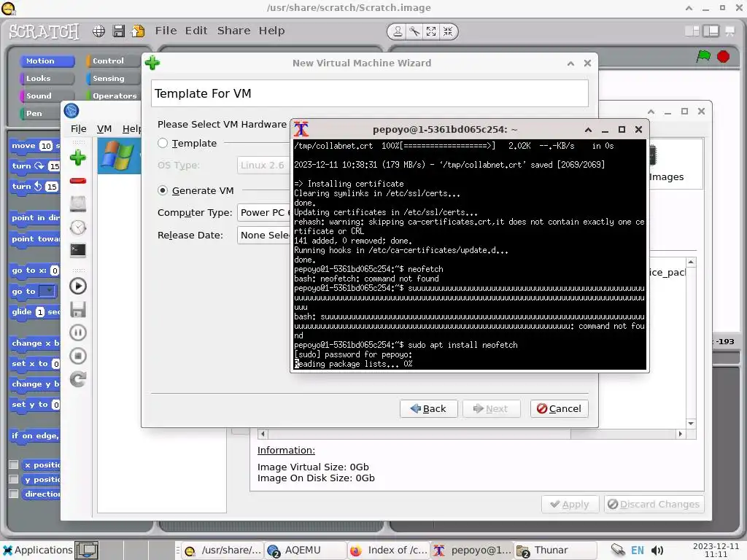Click the Scratch green flag start icon
Screen dimensions: 747x560
coord(703,56)
